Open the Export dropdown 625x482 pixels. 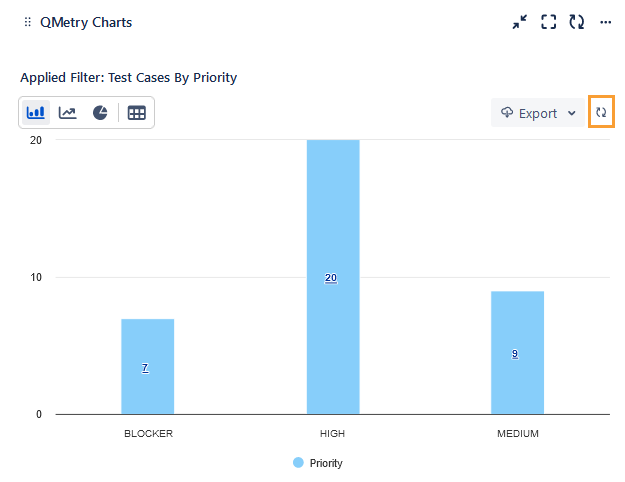tap(539, 113)
